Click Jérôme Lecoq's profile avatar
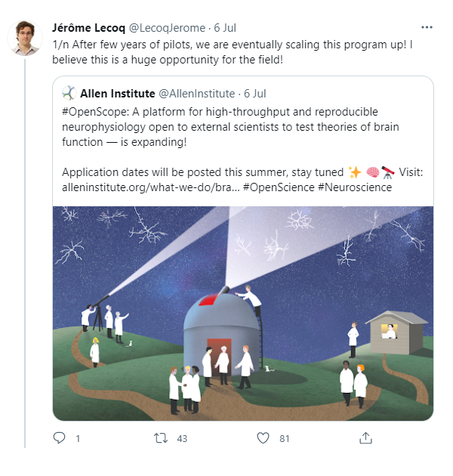Image resolution: width=453 pixels, height=476 pixels. coord(25,38)
